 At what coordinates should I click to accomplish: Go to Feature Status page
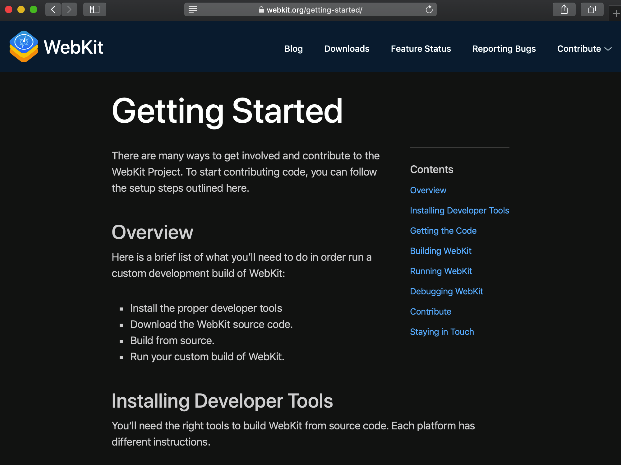point(421,49)
